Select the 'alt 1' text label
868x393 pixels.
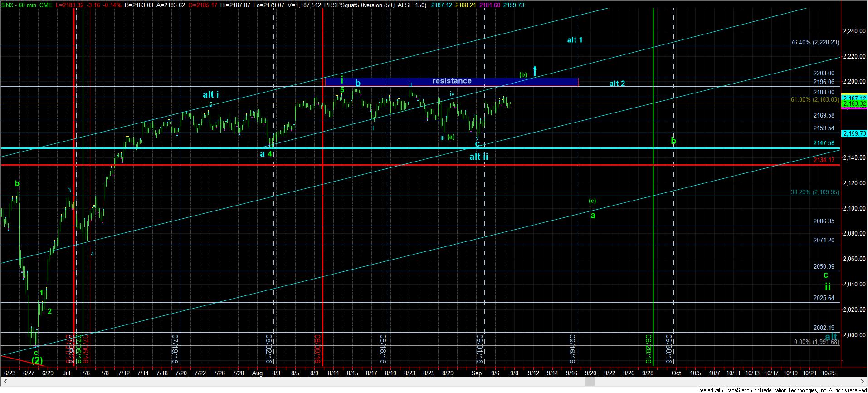coord(575,40)
